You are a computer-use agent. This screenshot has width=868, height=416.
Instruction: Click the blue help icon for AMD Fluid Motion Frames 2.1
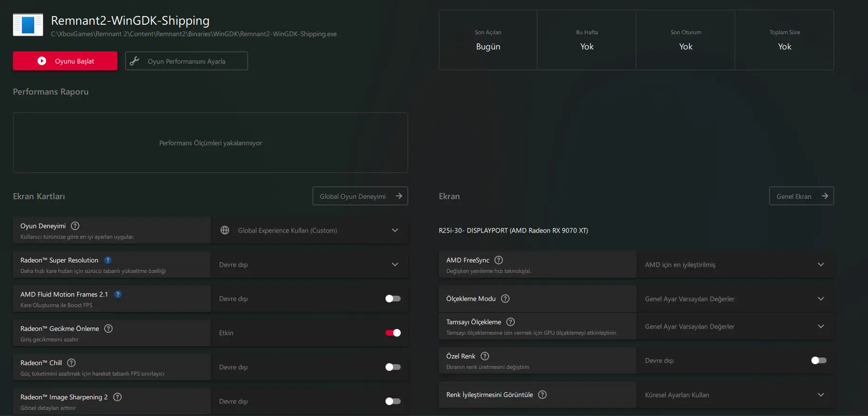118,294
